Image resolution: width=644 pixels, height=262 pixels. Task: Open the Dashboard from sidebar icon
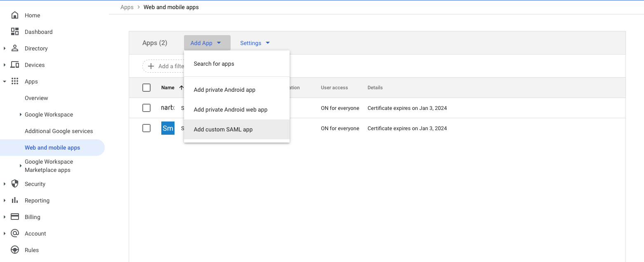[14, 32]
